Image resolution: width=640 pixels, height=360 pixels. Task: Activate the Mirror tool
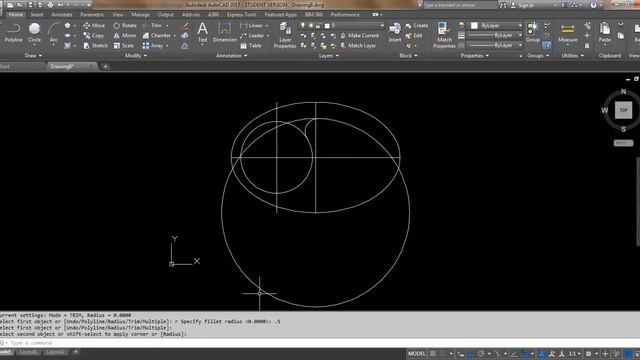tap(125, 36)
